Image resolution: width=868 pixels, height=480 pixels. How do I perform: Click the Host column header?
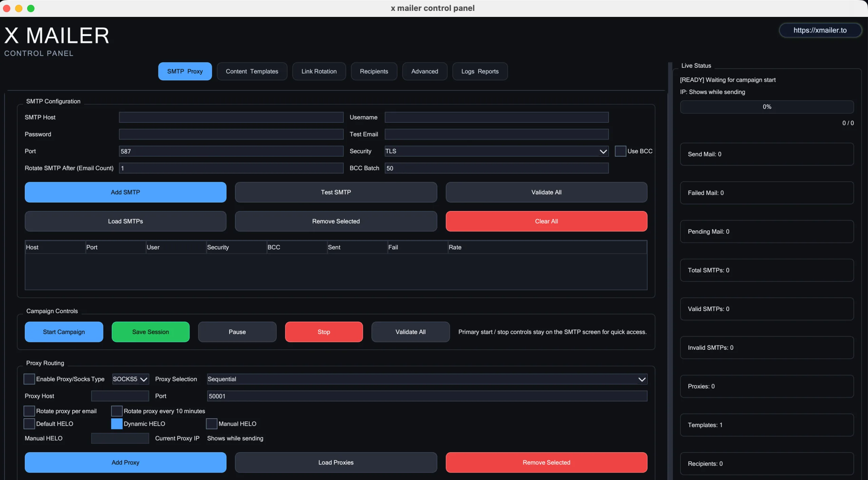point(55,247)
